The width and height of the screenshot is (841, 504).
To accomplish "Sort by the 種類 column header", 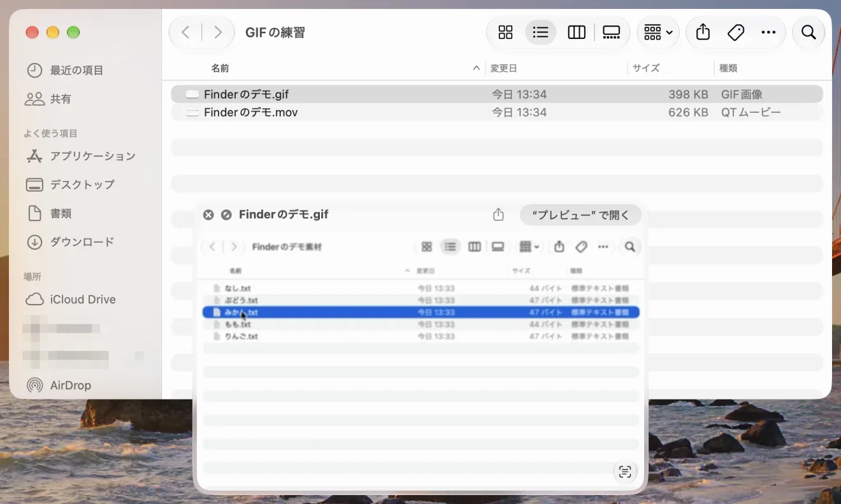I will (x=728, y=68).
